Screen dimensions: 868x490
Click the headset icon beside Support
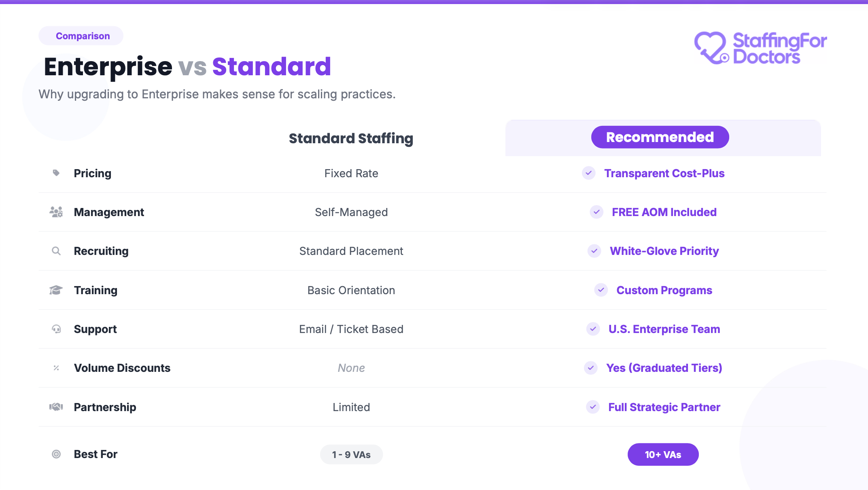tap(56, 329)
